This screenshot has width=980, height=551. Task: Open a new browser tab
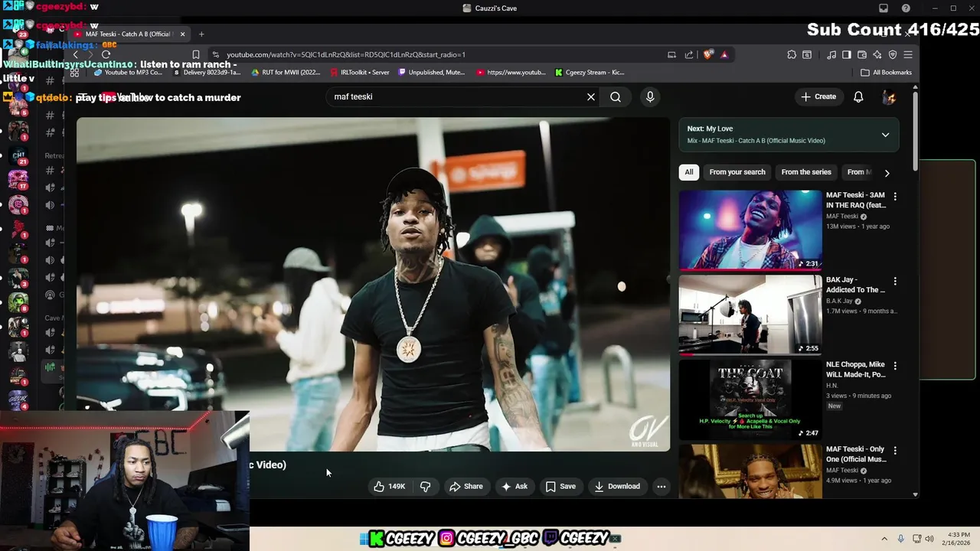[x=201, y=34]
